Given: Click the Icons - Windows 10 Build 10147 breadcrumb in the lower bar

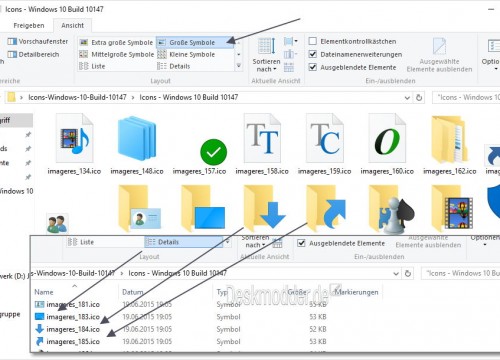Looking at the screenshot, I should (178, 273).
